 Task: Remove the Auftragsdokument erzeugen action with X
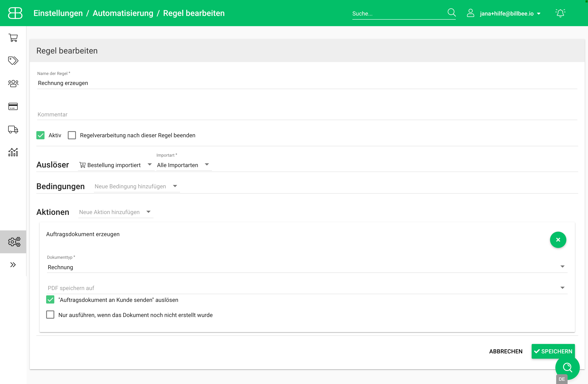558,240
